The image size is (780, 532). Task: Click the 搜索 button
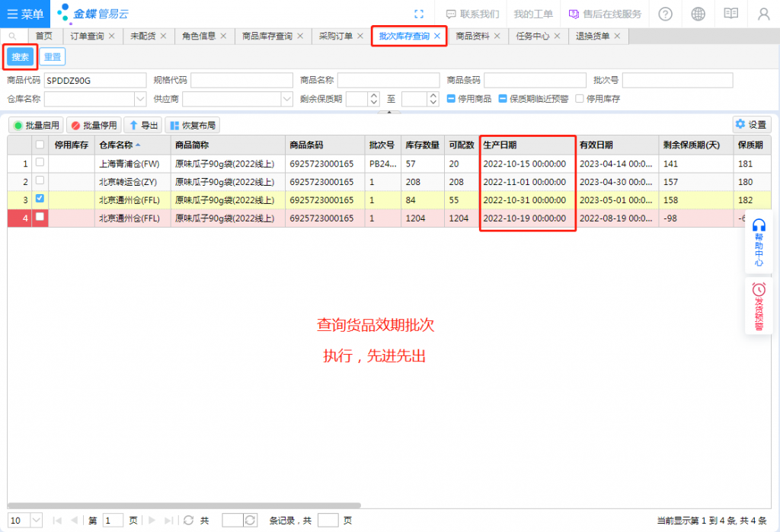21,56
